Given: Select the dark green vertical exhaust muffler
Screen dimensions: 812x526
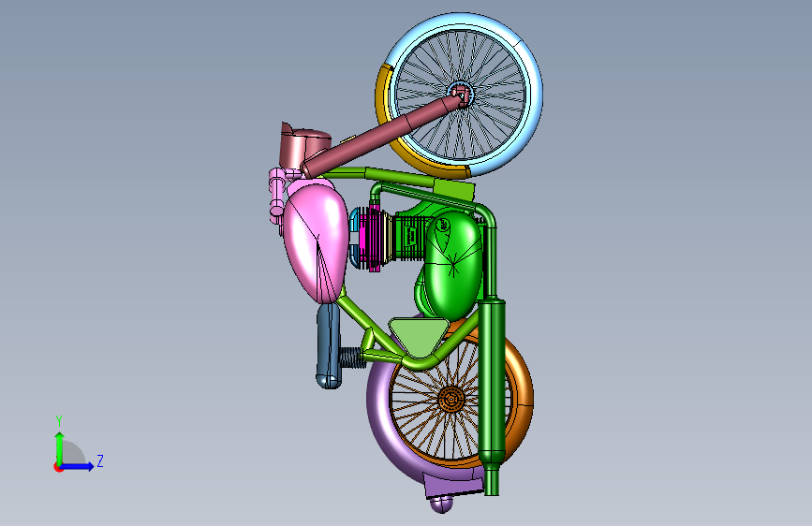Looking at the screenshot, I should coord(492,381).
